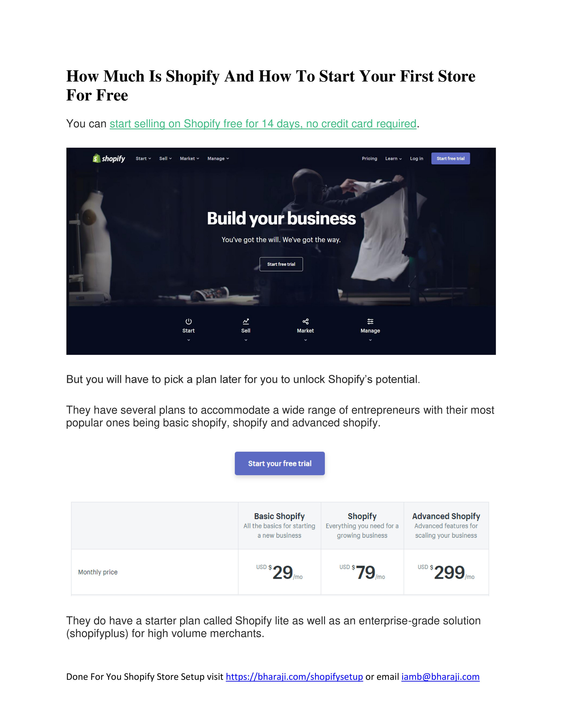Click the Market share icon
Image resolution: width=562 pixels, height=728 pixels.
click(x=306, y=321)
